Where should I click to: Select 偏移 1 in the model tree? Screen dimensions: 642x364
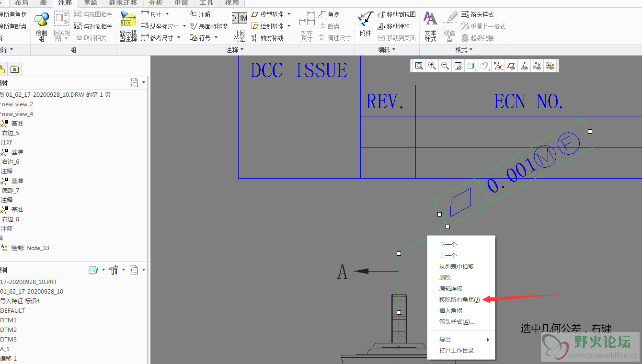pos(9,358)
